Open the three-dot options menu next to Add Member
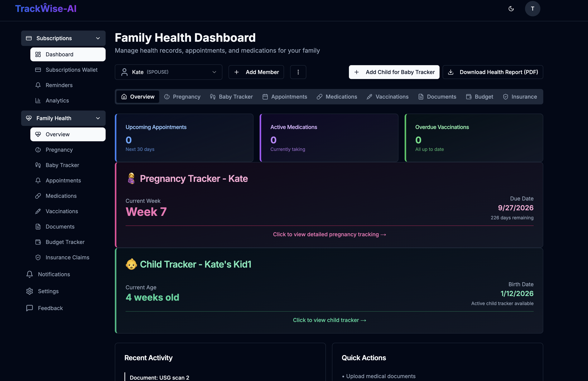588x381 pixels. click(298, 72)
